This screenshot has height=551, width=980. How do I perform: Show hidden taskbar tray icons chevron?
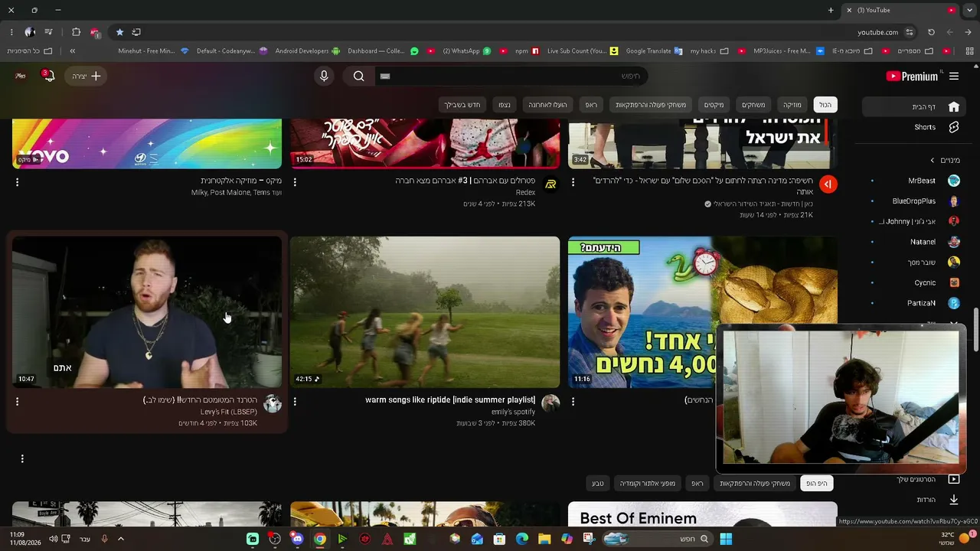point(120,539)
